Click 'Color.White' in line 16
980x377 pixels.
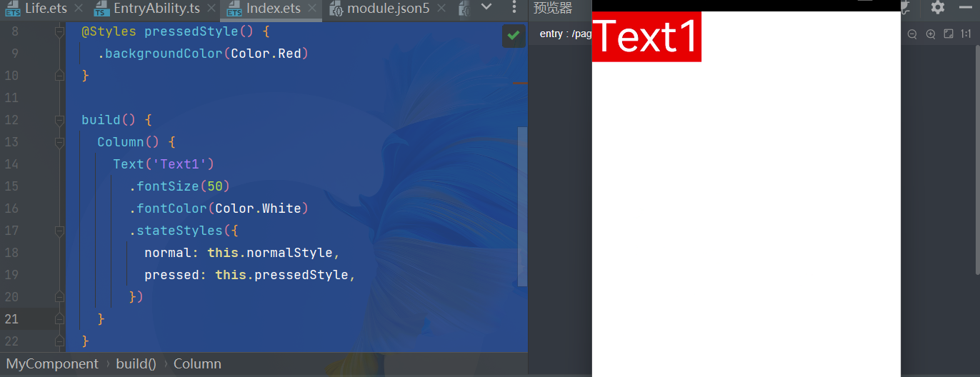(259, 208)
